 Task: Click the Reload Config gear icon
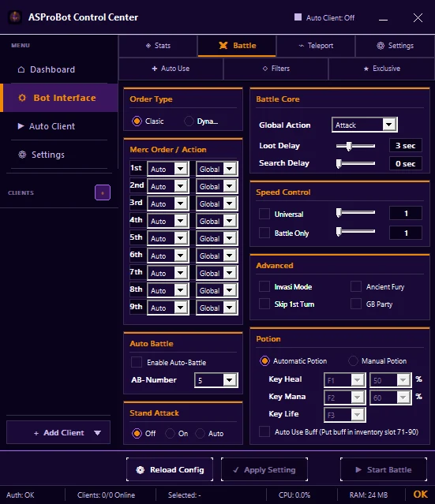click(141, 470)
